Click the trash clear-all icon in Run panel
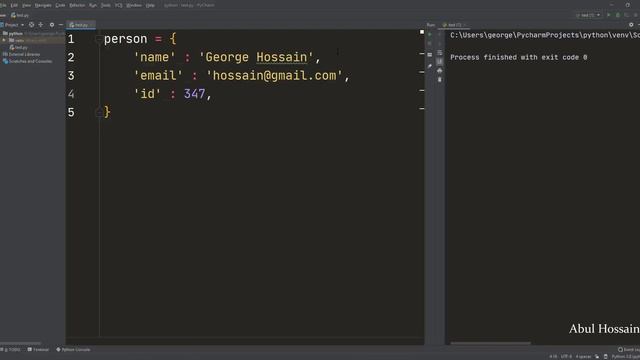 click(x=440, y=80)
